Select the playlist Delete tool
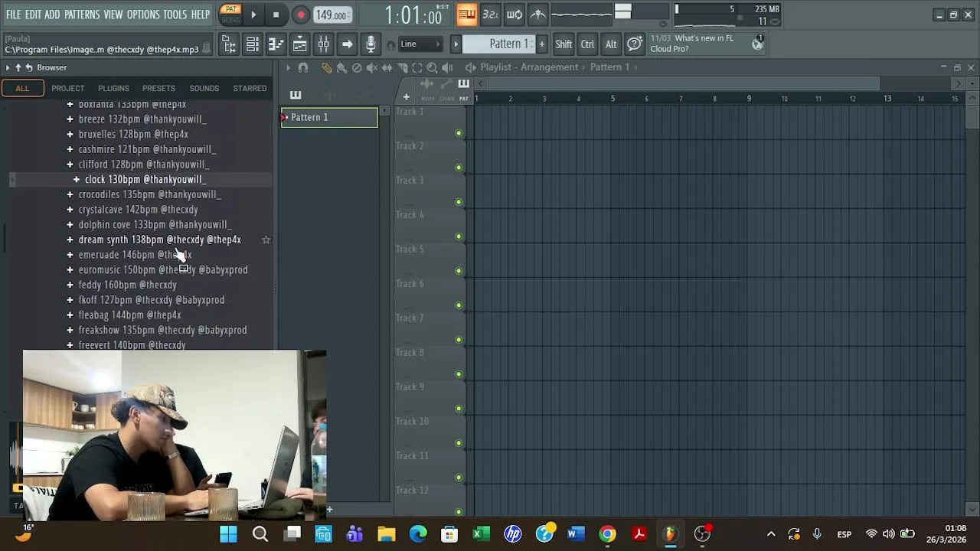The width and height of the screenshot is (980, 551). [x=357, y=67]
